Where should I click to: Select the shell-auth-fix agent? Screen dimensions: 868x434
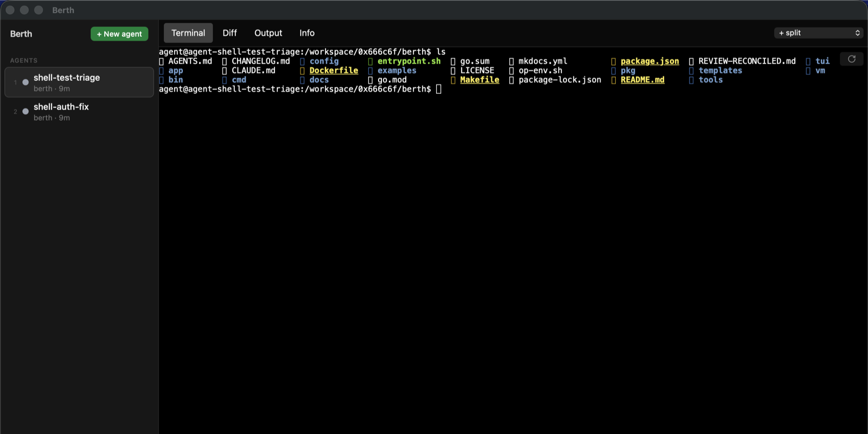(x=79, y=112)
